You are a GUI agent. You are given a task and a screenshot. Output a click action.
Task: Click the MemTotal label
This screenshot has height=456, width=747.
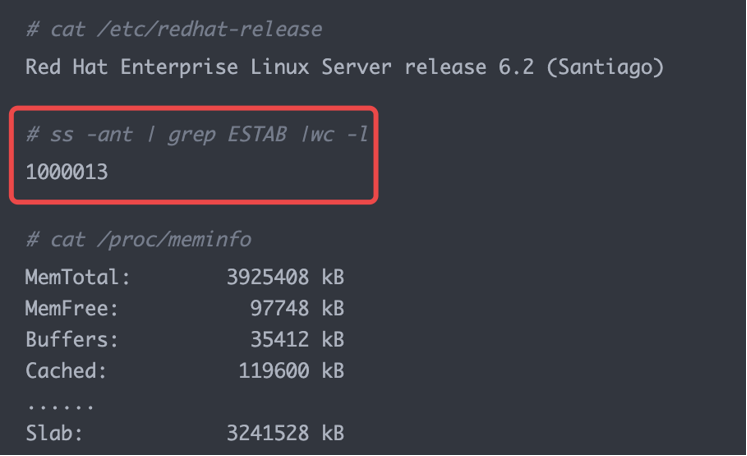click(x=77, y=277)
